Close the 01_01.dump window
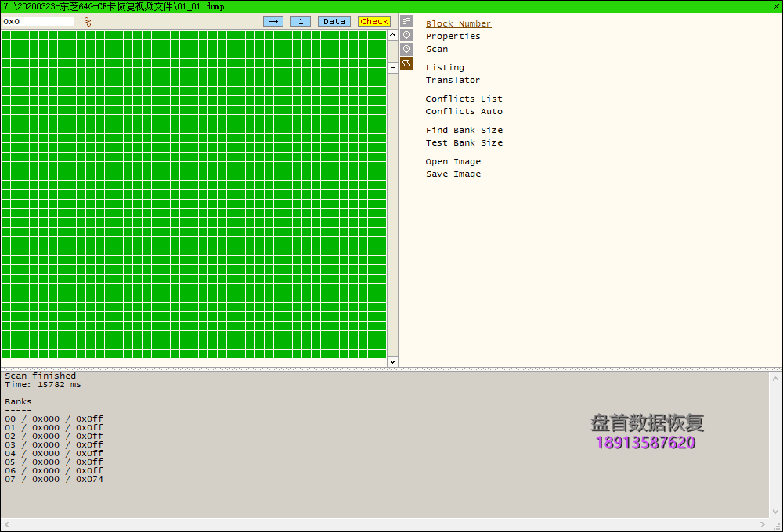 pyautogui.click(x=776, y=6)
